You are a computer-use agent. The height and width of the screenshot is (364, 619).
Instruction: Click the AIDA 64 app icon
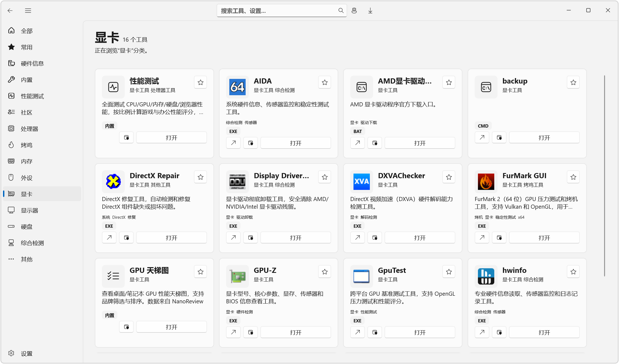click(x=237, y=87)
